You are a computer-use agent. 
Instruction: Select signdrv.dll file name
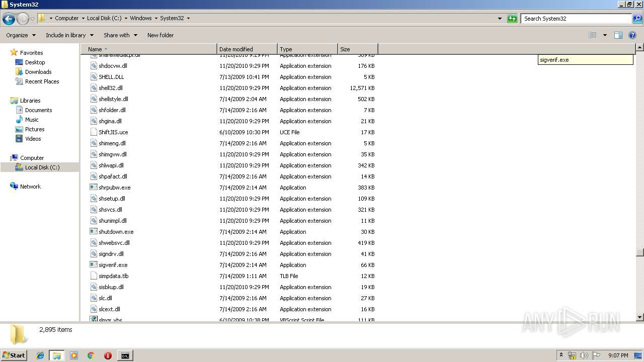tap(111, 254)
